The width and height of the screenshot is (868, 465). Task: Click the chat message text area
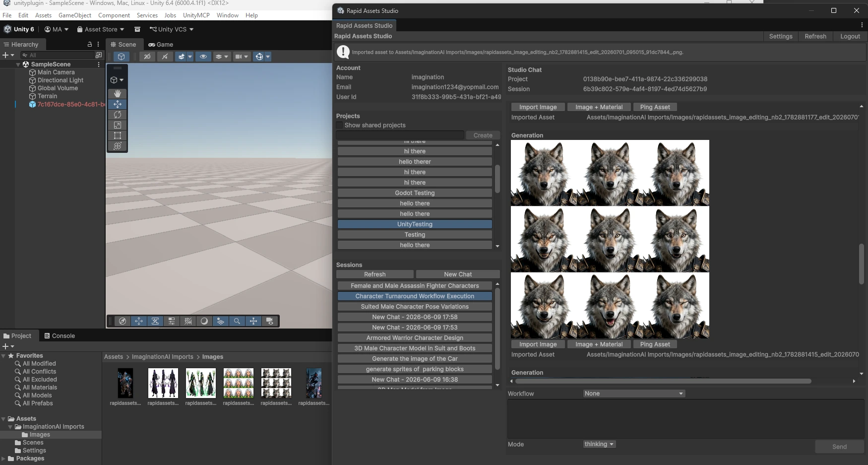685,419
